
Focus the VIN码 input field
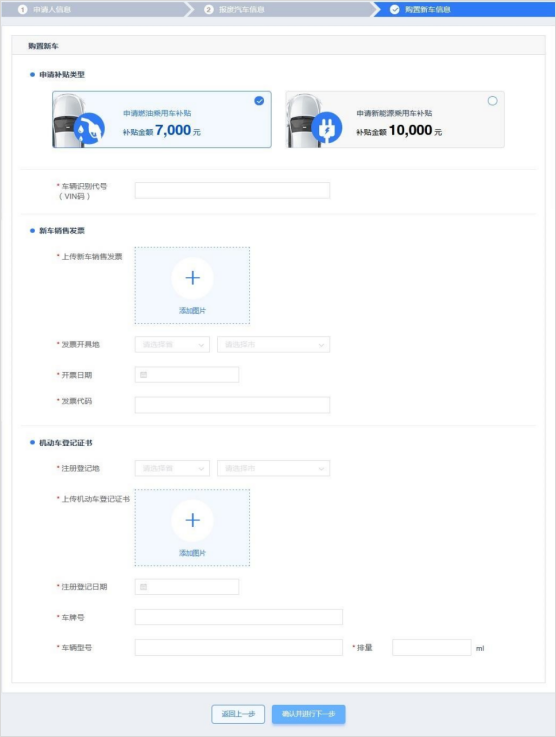coord(232,190)
